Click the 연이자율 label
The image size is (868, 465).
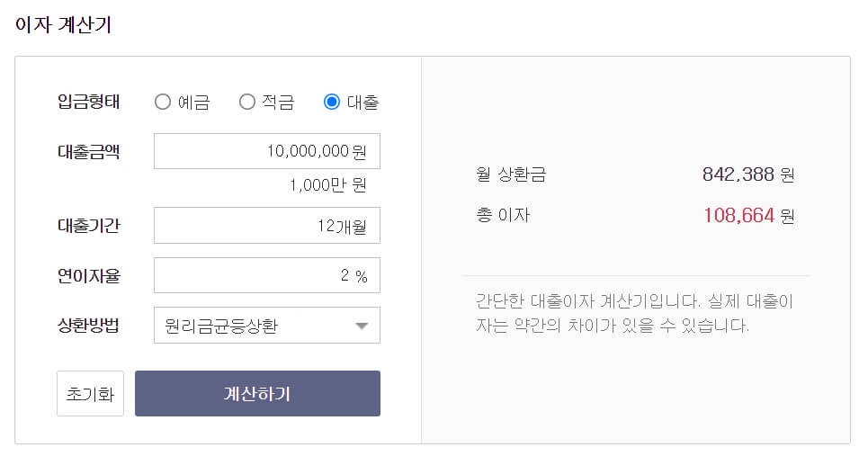[x=88, y=275]
